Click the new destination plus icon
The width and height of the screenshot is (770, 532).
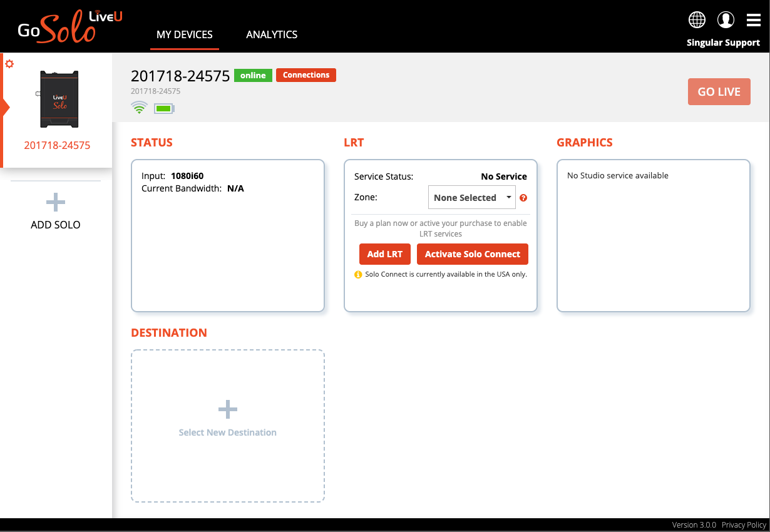coord(228,409)
